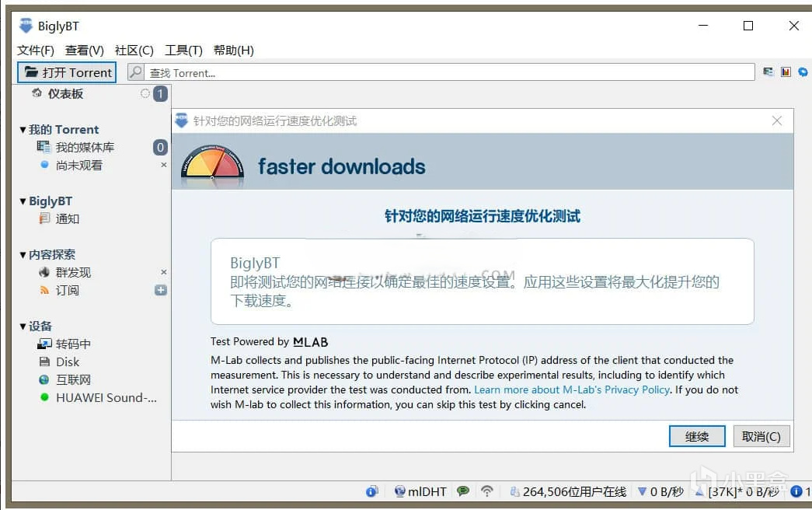Screen dimensions: 812x510
Task: Open the 文件(F) menu
Action: (x=35, y=51)
